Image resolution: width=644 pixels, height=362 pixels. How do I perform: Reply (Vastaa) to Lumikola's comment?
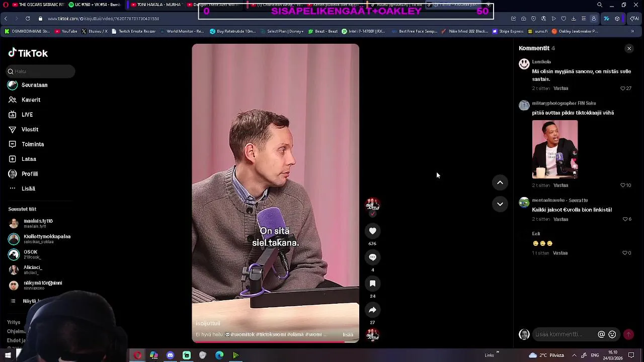point(560,88)
